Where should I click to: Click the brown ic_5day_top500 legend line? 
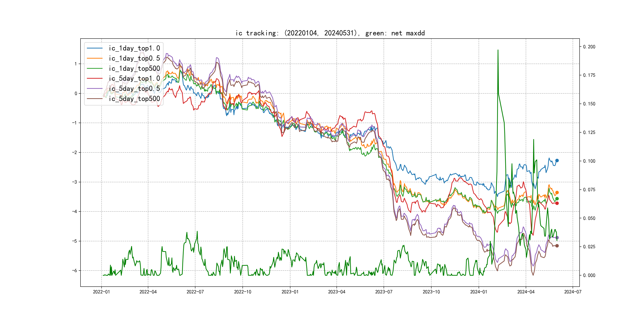pos(94,99)
